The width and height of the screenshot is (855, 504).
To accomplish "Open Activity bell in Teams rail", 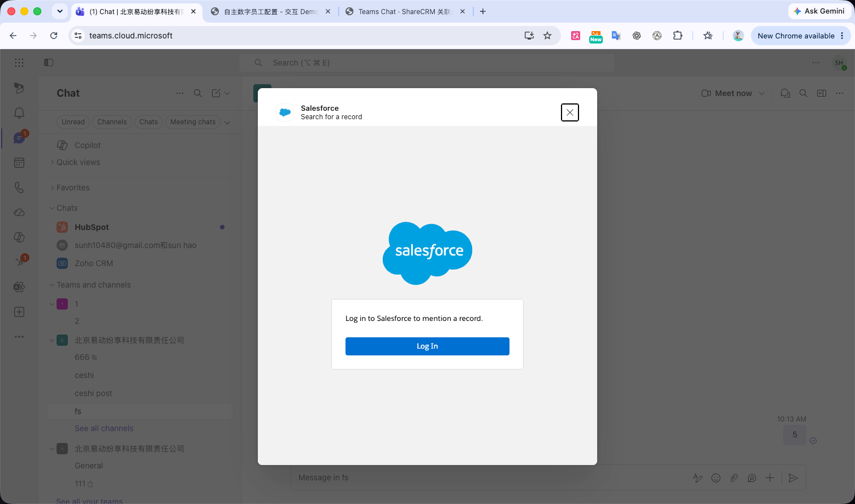I will click(19, 113).
